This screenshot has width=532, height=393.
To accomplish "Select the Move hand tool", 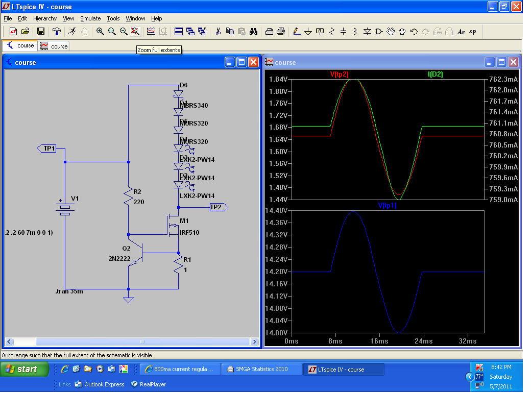I will tap(391, 32).
